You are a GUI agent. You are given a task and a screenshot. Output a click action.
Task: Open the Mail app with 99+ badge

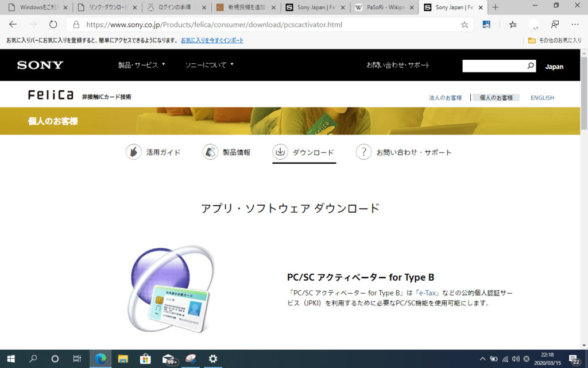(169, 359)
